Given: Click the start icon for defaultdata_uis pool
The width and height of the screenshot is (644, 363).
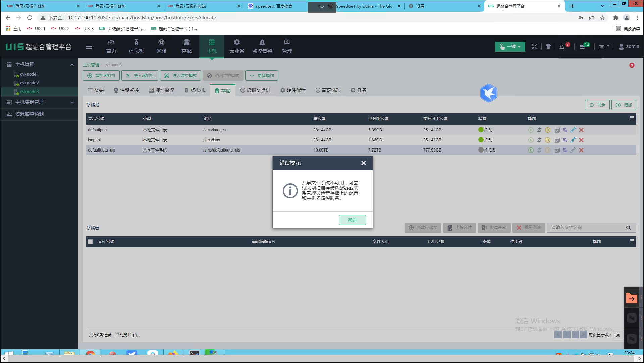Looking at the screenshot, I should [531, 150].
